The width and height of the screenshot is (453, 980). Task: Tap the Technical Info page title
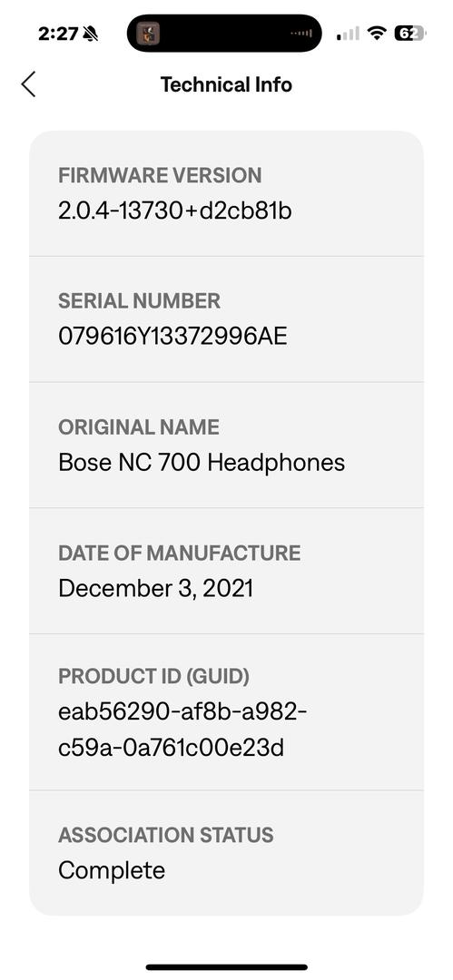(227, 84)
